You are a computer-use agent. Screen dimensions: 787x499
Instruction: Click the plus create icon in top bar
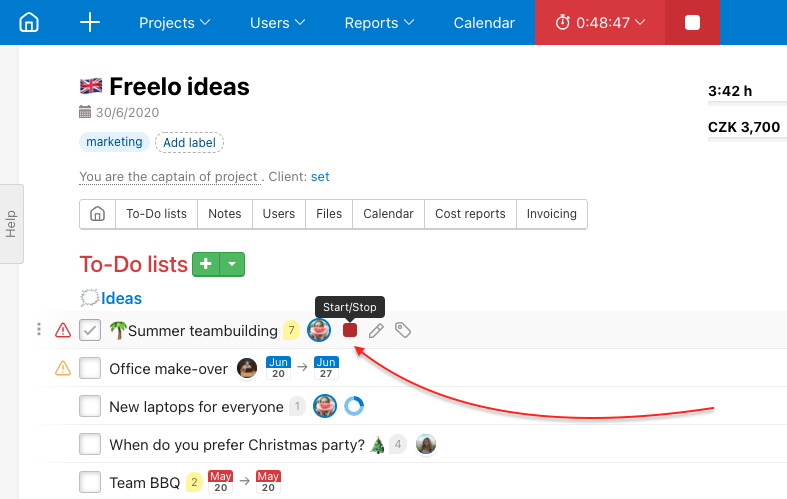(90, 23)
